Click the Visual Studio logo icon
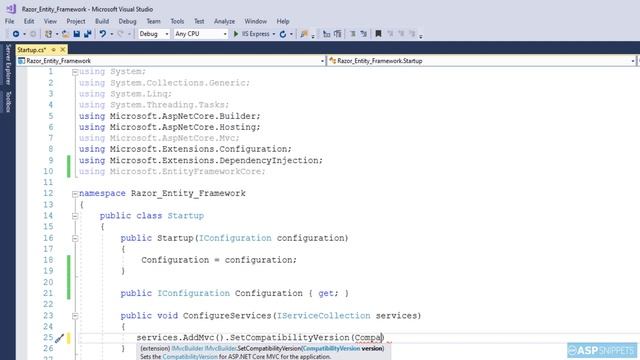This screenshot has width=640, height=360. pyautogui.click(x=11, y=9)
